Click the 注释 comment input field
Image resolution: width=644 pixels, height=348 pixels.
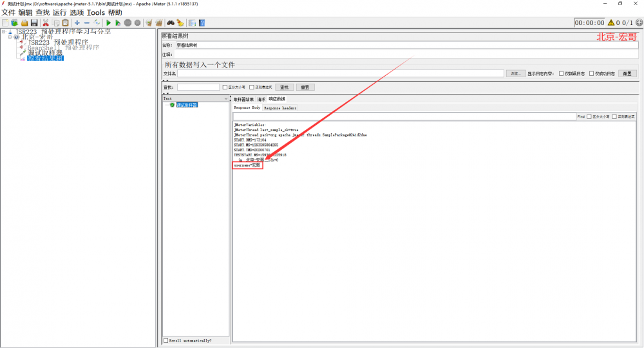click(x=406, y=55)
